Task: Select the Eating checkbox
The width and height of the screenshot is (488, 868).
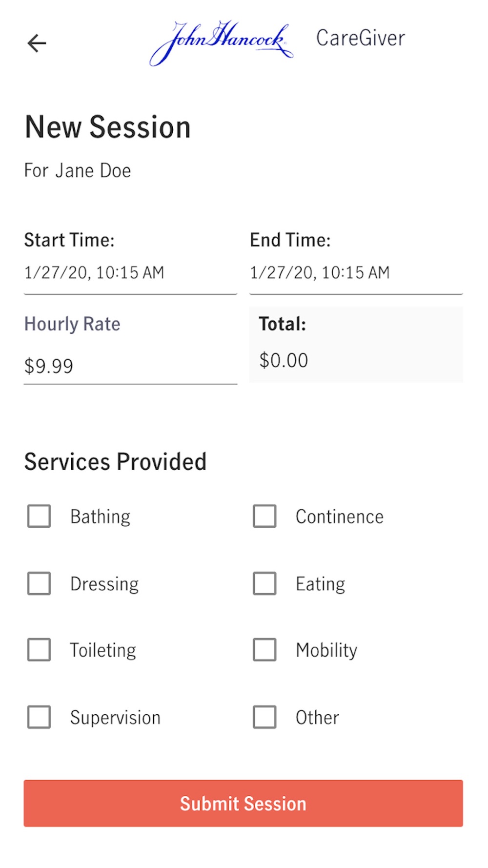Action: [264, 584]
